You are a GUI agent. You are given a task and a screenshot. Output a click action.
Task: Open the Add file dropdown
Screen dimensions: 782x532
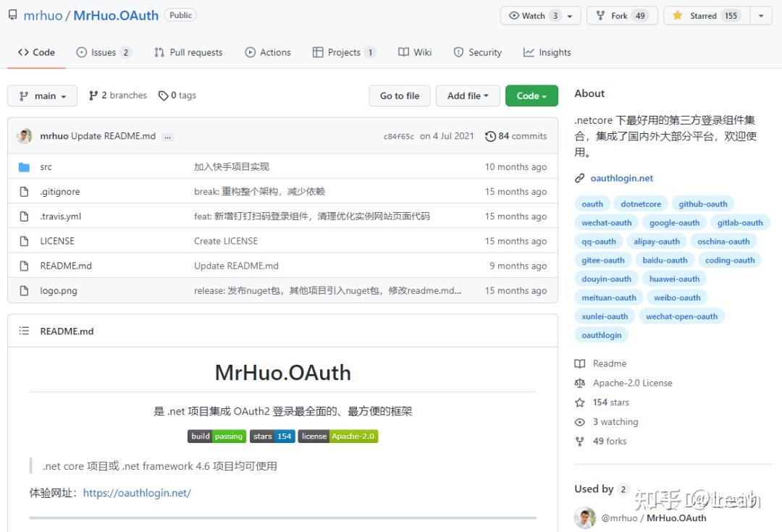click(467, 95)
